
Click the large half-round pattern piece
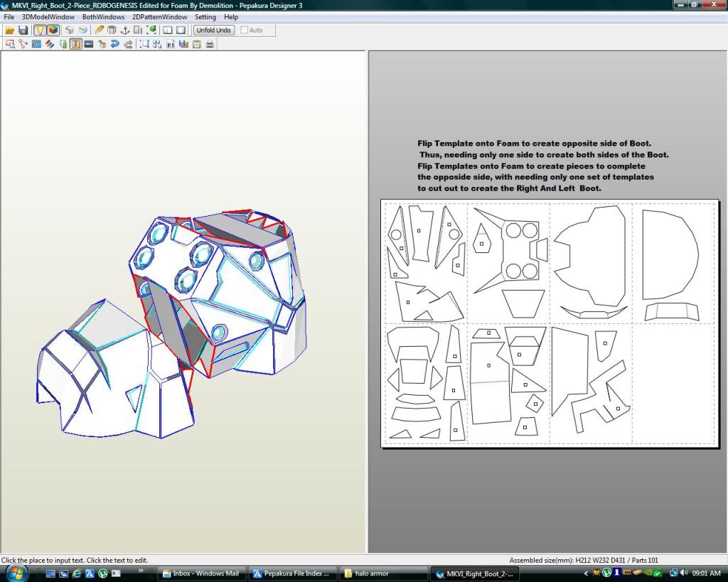pos(670,254)
